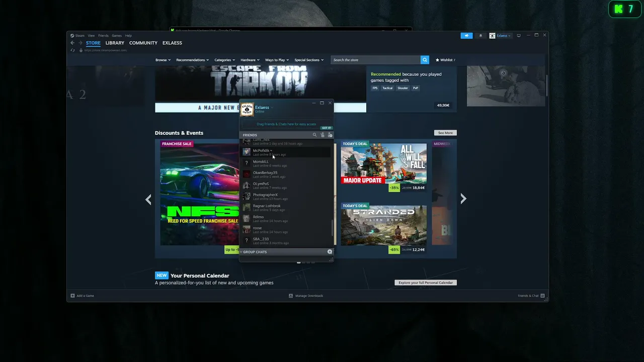Open the McPofidik friend options arrow
The width and height of the screenshot is (644, 362).
[x=271, y=150]
